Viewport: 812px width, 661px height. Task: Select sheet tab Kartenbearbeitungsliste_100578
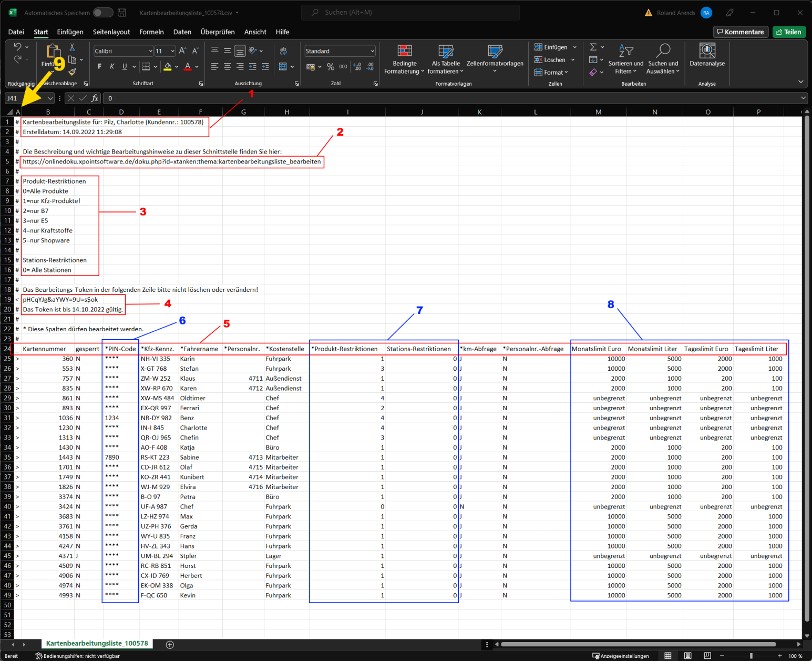point(97,644)
